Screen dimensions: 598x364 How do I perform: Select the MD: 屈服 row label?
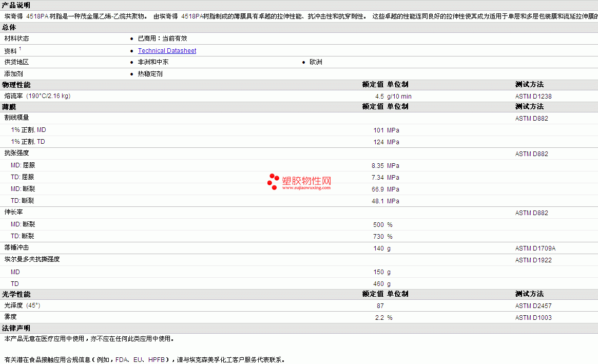(23, 165)
